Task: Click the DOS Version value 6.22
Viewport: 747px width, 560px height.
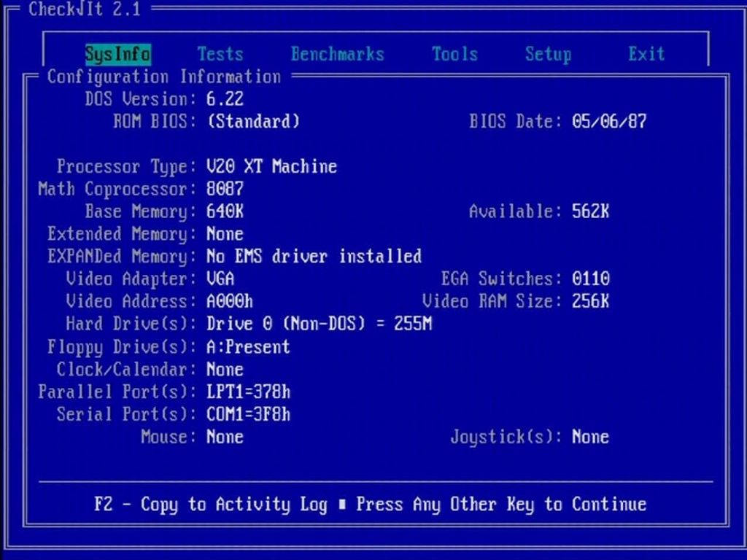Action: tap(225, 99)
